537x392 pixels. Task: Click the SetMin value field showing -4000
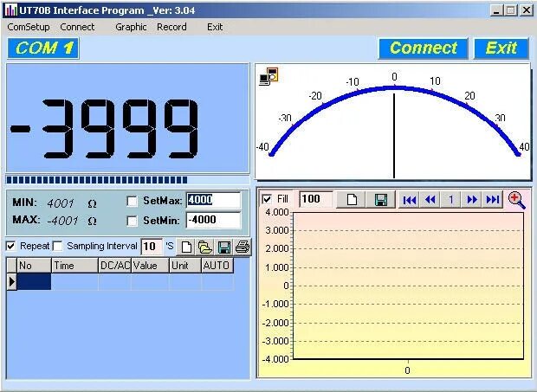pos(213,221)
